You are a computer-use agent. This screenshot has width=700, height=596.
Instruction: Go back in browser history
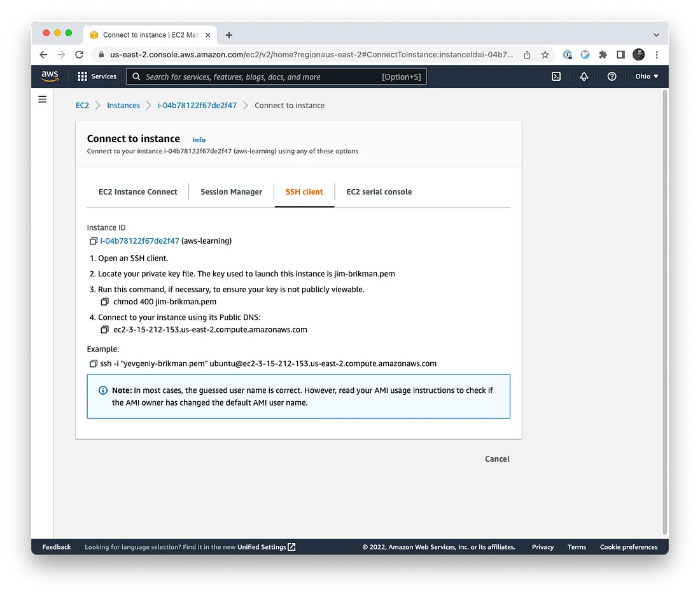[43, 55]
